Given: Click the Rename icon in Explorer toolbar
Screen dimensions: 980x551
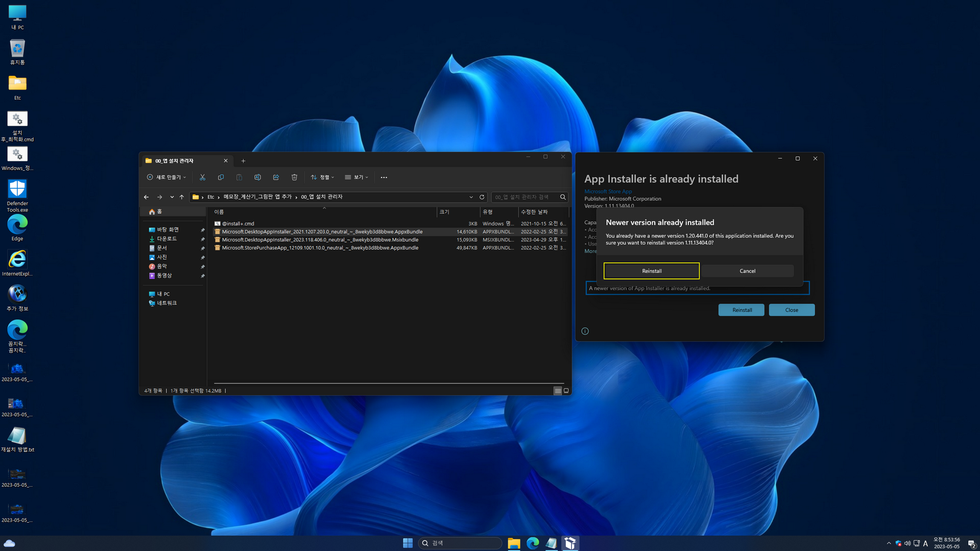Looking at the screenshot, I should tap(257, 177).
